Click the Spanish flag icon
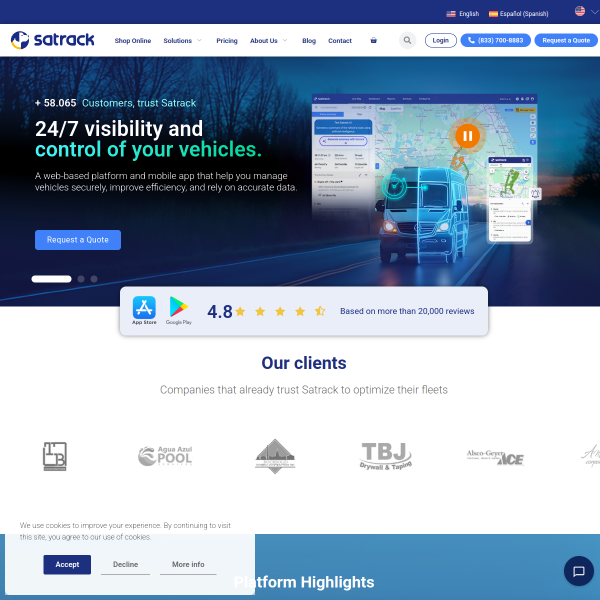The width and height of the screenshot is (600, 600). pos(493,14)
